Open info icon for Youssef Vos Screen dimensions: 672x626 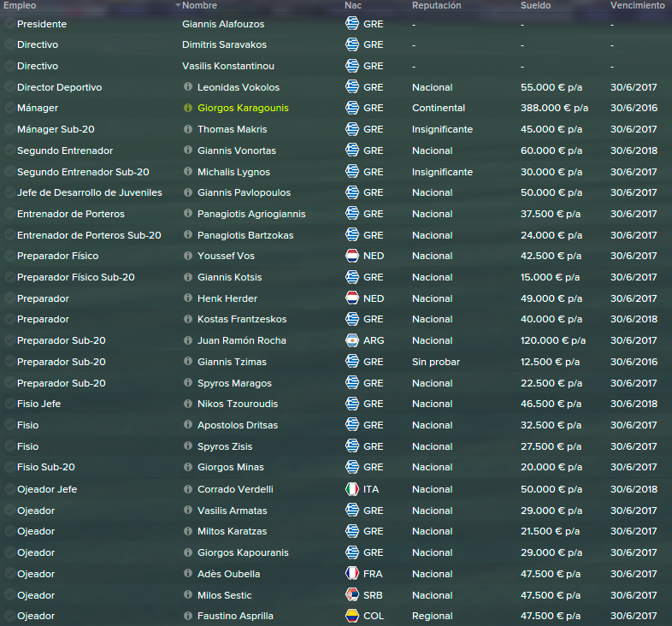coord(188,256)
